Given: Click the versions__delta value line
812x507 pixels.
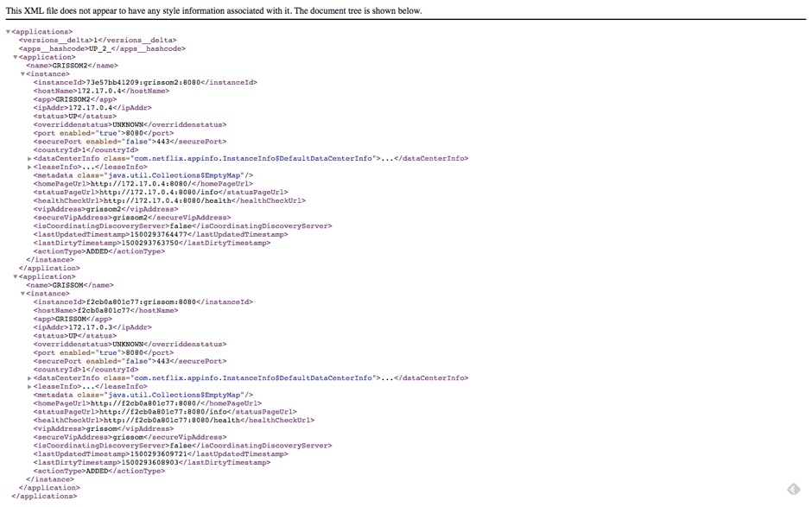Looking at the screenshot, I should 98,40.
